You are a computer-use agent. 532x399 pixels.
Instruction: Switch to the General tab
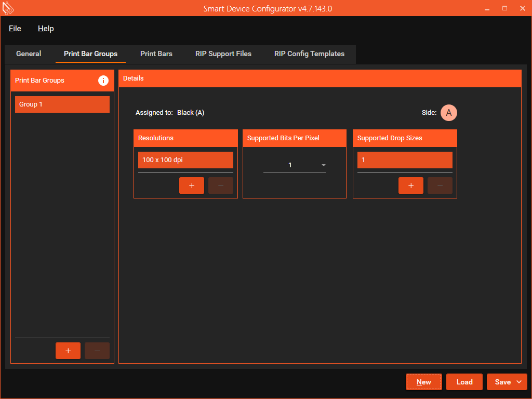(29, 54)
